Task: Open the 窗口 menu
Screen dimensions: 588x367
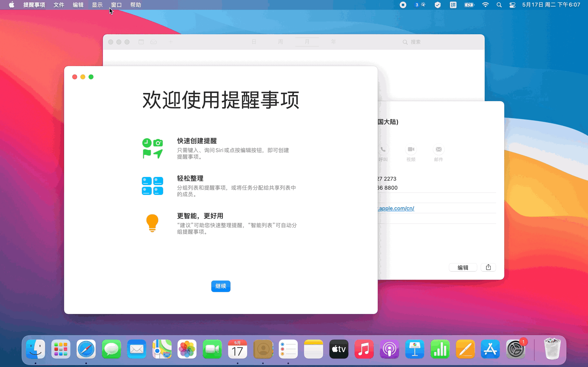Action: 116,5
